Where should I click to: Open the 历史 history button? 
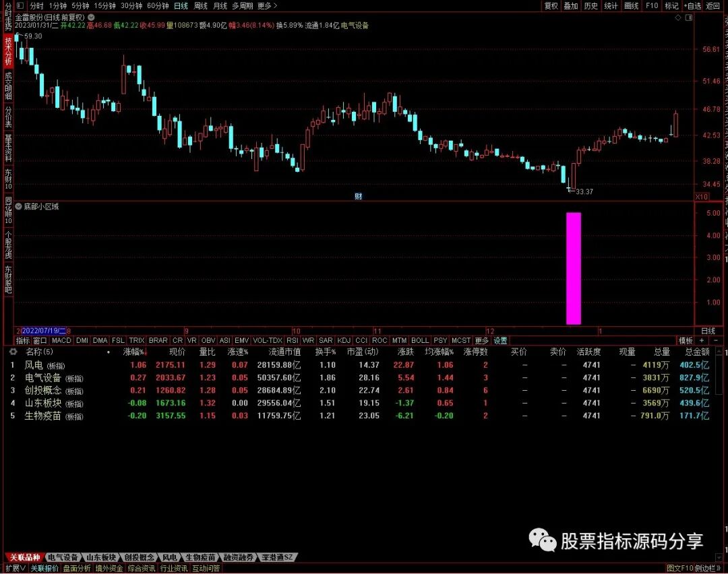click(590, 5)
